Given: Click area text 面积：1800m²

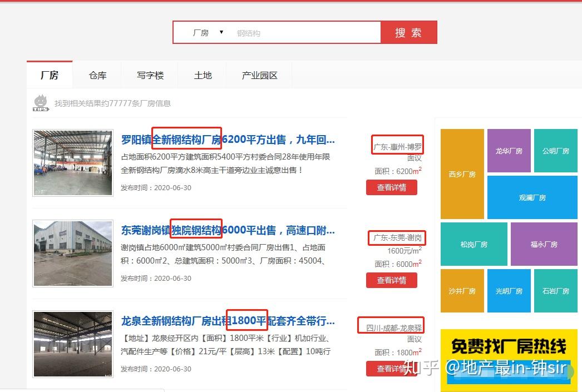Looking at the screenshot, I should pyautogui.click(x=398, y=353).
